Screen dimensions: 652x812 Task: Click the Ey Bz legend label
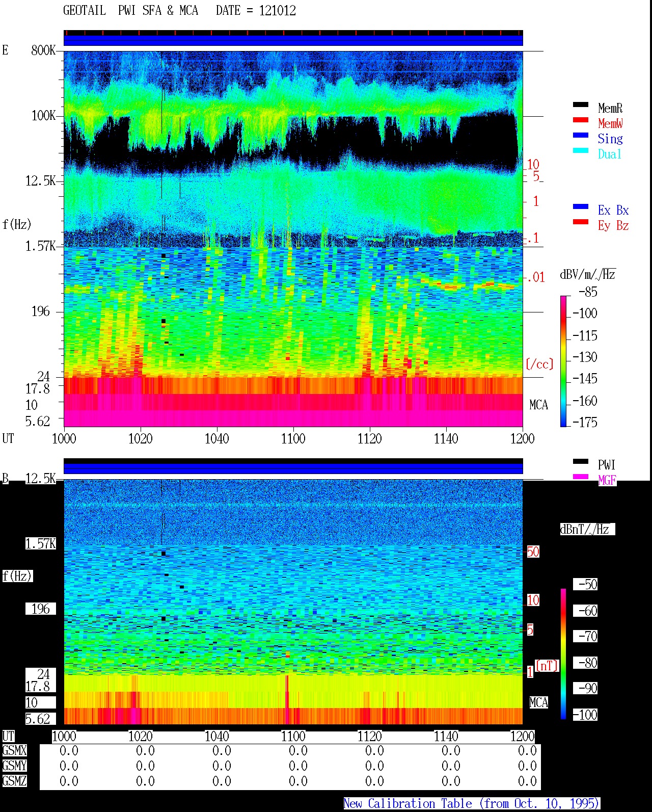coord(613,225)
